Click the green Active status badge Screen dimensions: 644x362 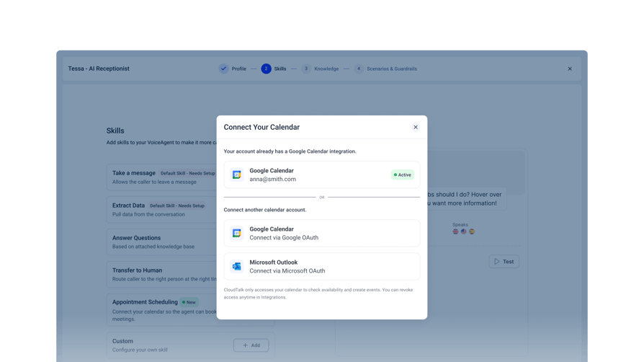click(x=402, y=175)
